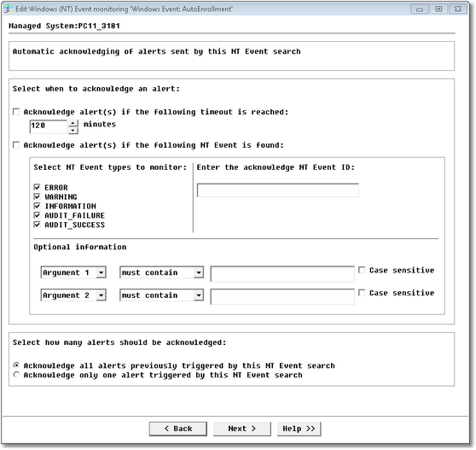This screenshot has width=476, height=450.
Task: Open must contain dropdown for Argument 2
Action: (x=161, y=295)
